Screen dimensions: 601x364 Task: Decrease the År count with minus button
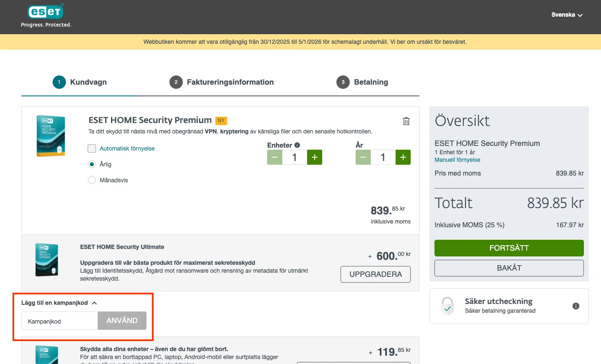point(363,157)
